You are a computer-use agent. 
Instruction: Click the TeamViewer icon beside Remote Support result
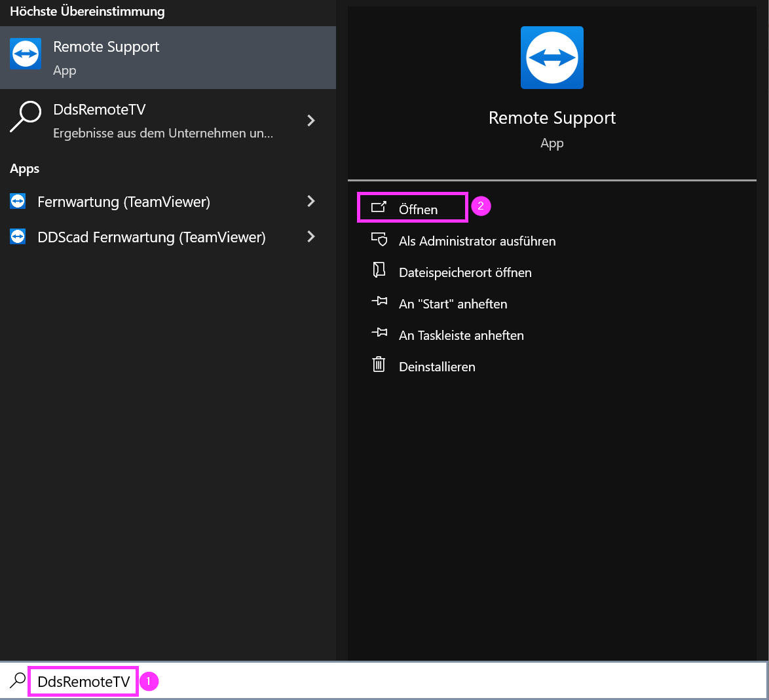26,54
